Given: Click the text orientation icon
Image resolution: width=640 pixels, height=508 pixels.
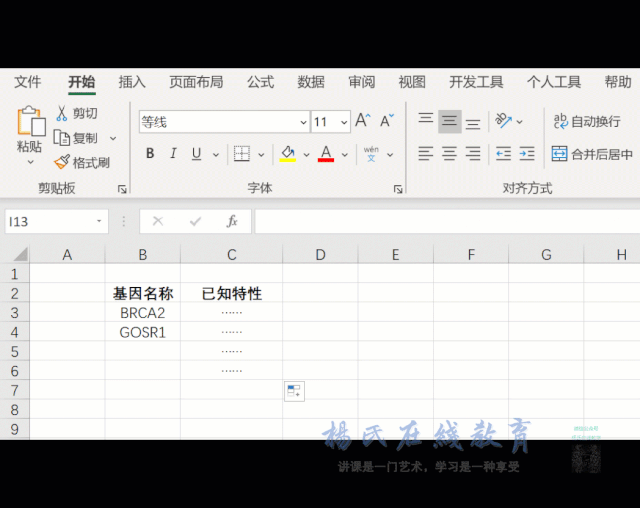Looking at the screenshot, I should pyautogui.click(x=503, y=121).
